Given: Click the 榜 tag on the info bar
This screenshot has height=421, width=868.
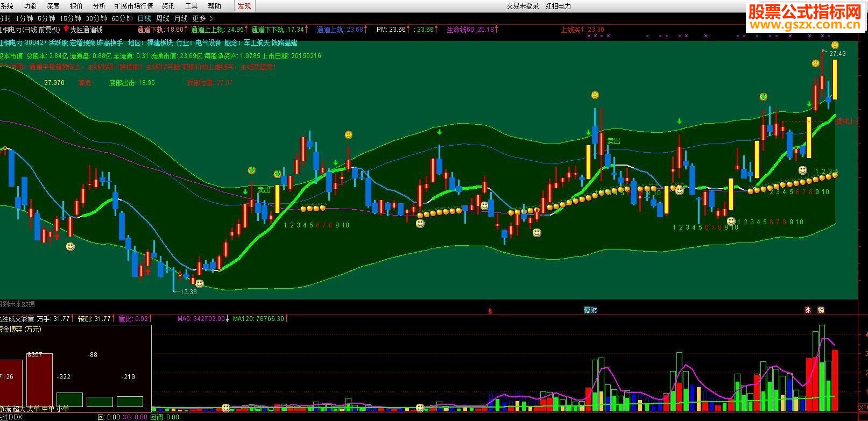Looking at the screenshot, I should [821, 310].
